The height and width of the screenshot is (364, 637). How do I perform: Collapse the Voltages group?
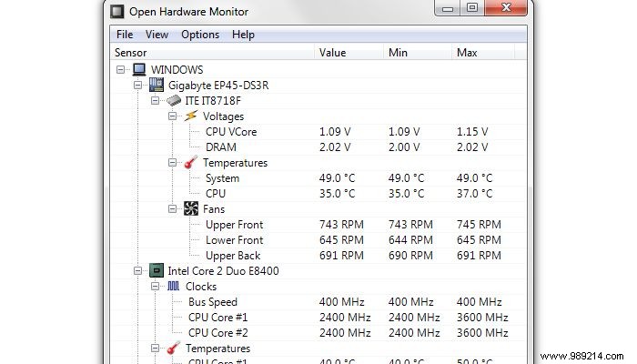point(172,116)
